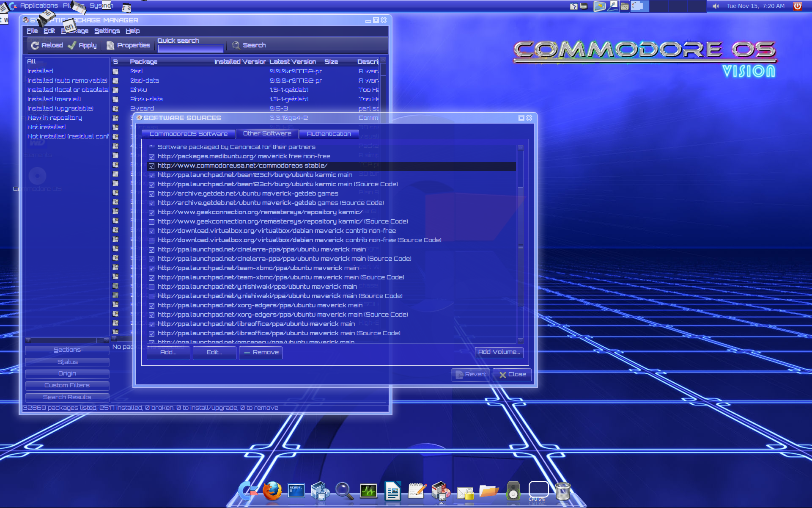The width and height of the screenshot is (812, 508).
Task: Disable the xorg-edgers maverick main repository
Action: [x=152, y=305]
